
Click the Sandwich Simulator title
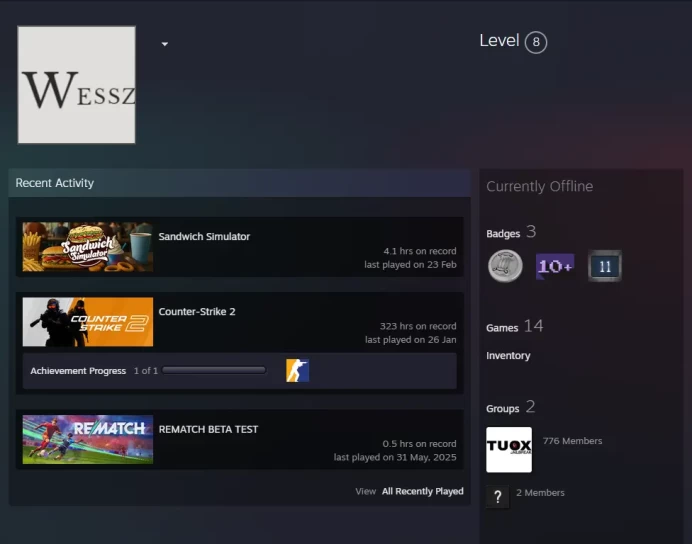tap(204, 236)
